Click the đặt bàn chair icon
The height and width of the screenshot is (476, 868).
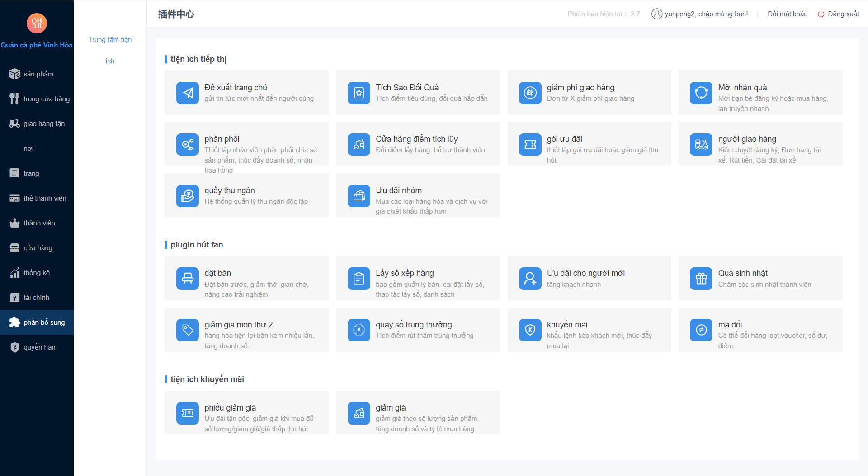pos(187,279)
